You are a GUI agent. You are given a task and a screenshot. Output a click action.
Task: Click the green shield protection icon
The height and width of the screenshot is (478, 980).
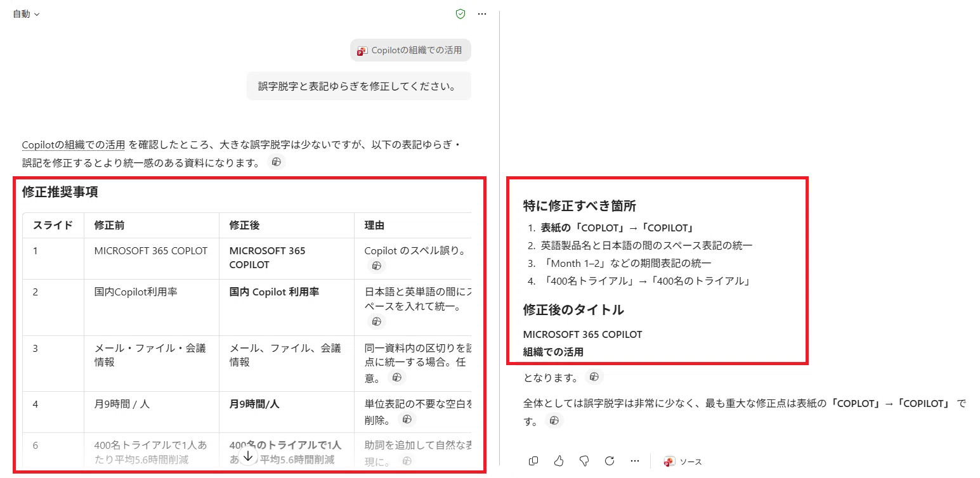click(461, 14)
